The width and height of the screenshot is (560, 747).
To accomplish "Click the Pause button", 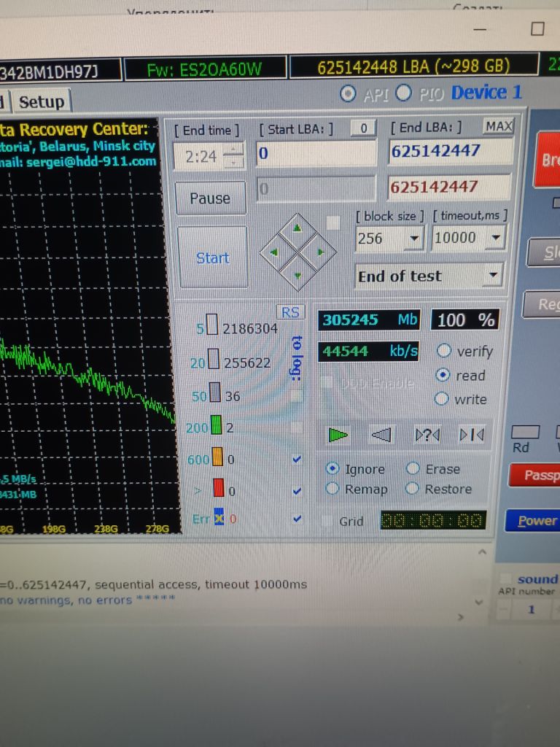I will (x=210, y=198).
